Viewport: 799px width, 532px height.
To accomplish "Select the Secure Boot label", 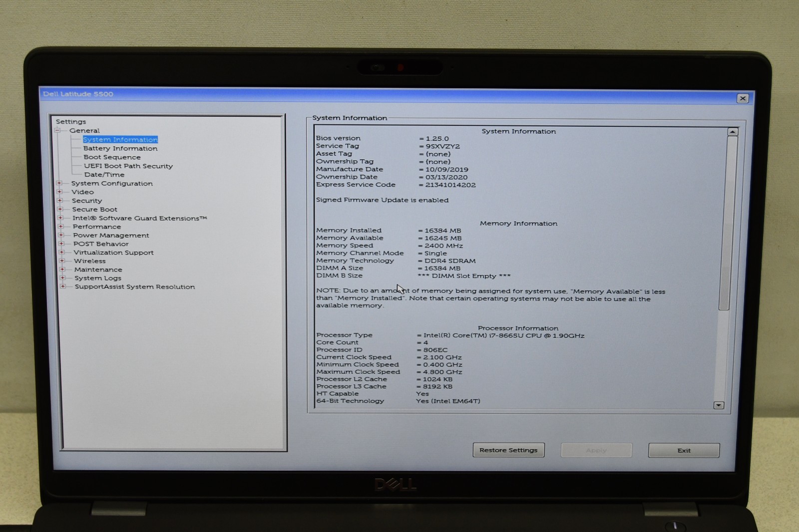I will click(x=95, y=209).
